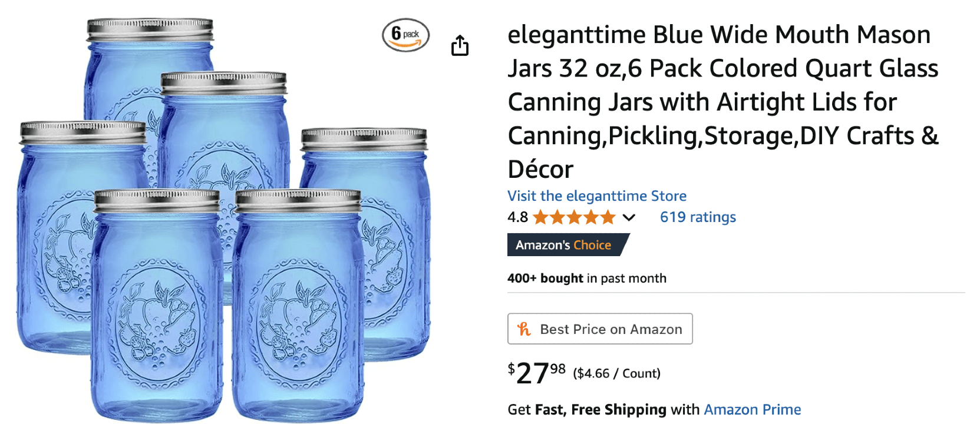Click the silver lid of topmost back jar

(150, 29)
